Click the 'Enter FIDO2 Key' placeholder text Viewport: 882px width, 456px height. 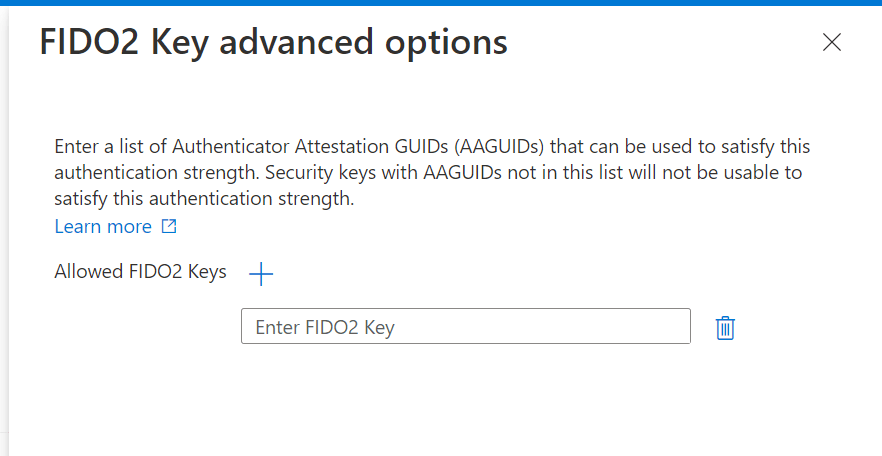pyautogui.click(x=325, y=327)
